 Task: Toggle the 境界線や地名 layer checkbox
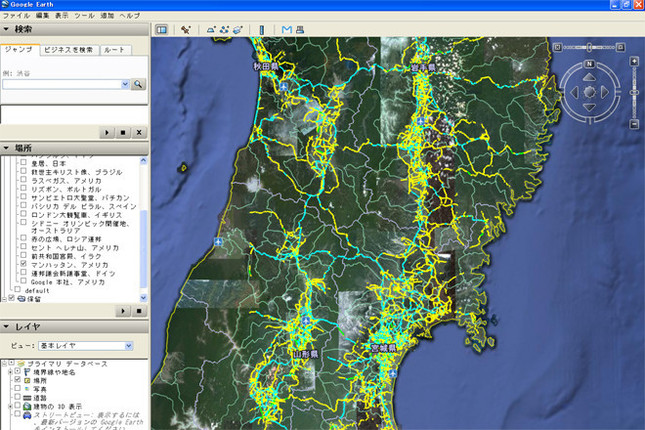click(18, 371)
